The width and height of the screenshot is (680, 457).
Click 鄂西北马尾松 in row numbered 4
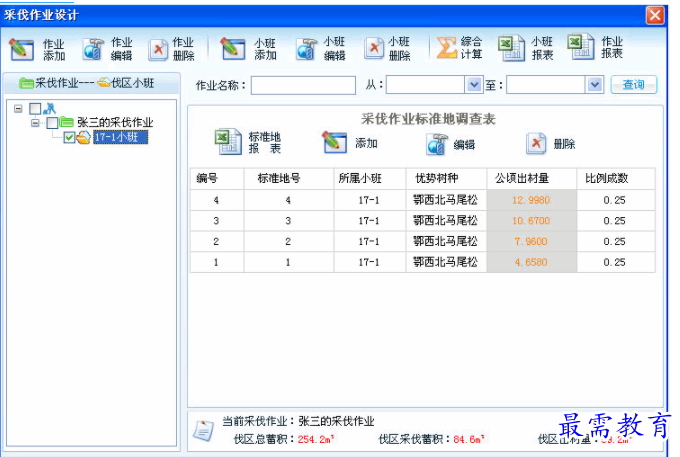pos(445,200)
